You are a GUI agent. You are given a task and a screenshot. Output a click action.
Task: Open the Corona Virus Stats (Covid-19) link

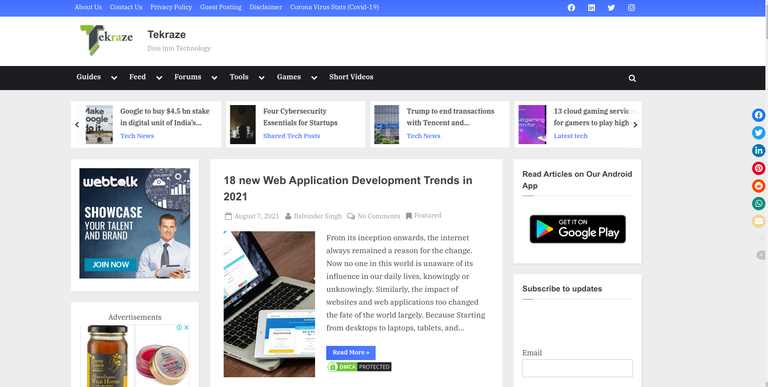[x=334, y=7]
